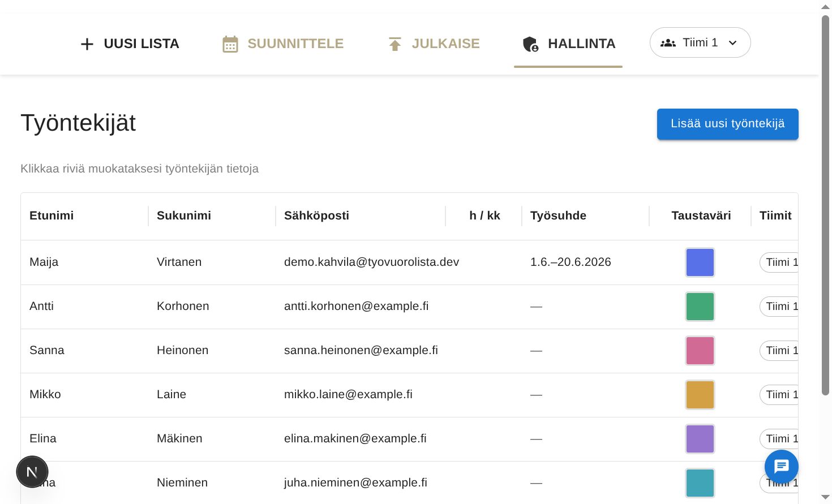This screenshot has height=504, width=832.
Task: Click the Taustaväri column header
Action: click(701, 216)
